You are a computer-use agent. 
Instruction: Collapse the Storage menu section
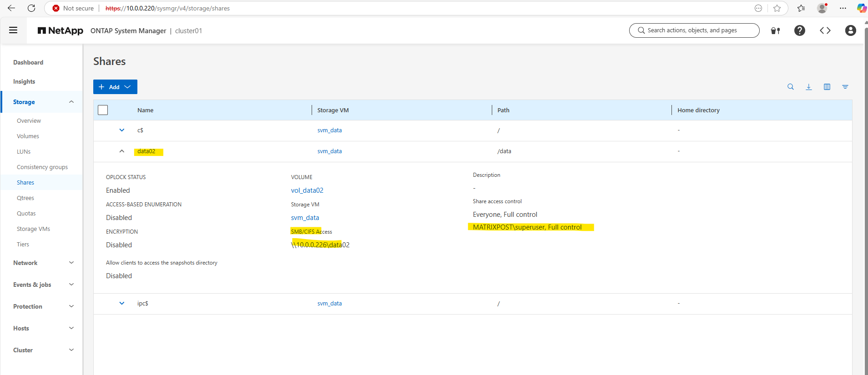[x=71, y=102]
